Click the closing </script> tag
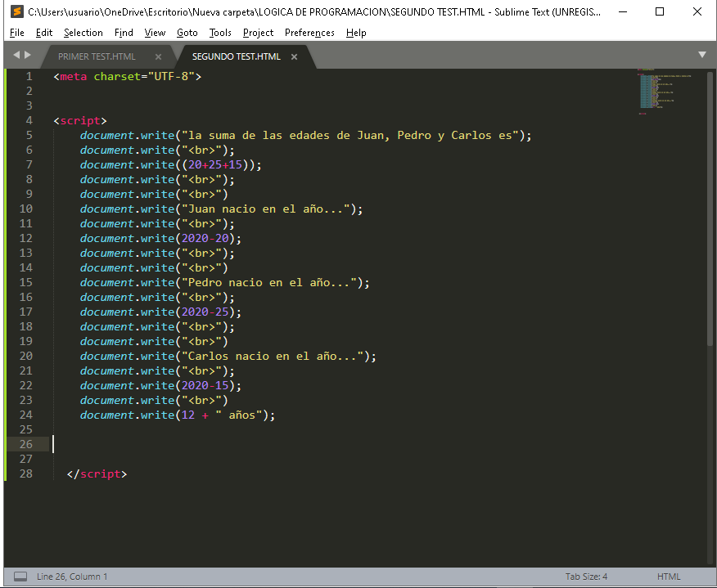This screenshot has width=717, height=588. pos(97,474)
